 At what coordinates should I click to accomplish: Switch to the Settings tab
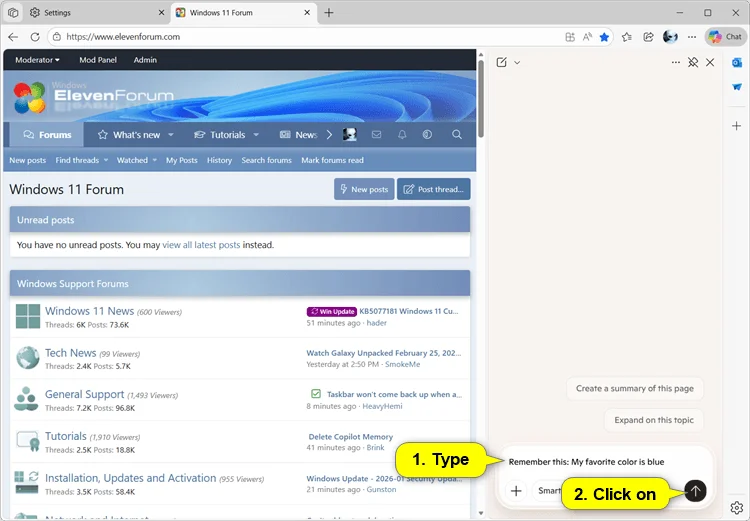click(98, 13)
